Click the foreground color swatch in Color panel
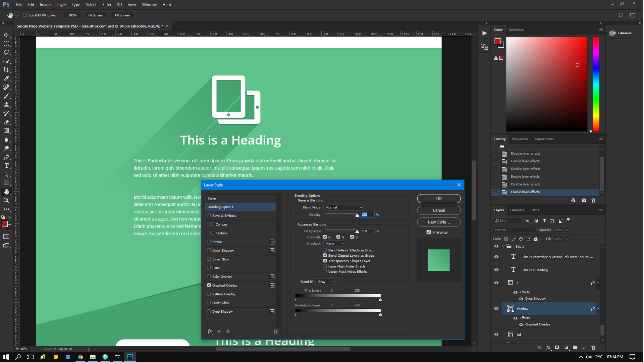This screenshot has width=644, height=362. (497, 41)
